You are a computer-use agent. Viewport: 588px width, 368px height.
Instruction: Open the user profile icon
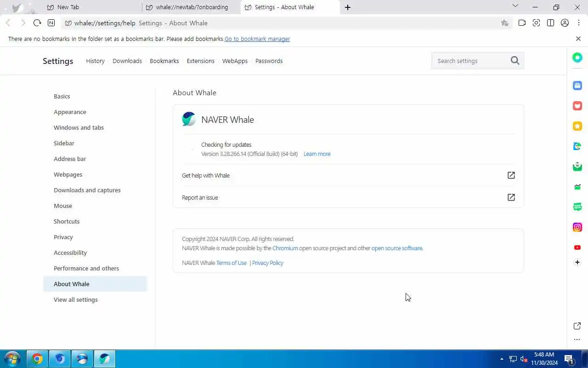click(x=565, y=23)
